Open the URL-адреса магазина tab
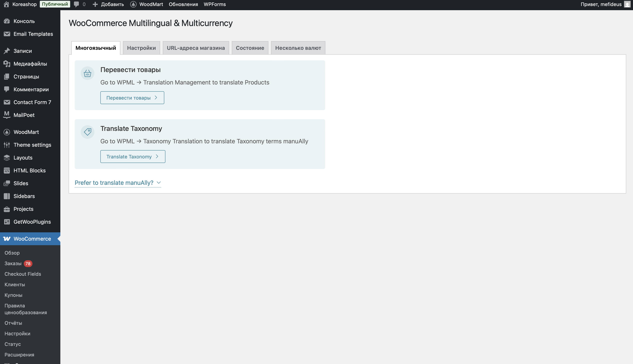 tap(196, 48)
